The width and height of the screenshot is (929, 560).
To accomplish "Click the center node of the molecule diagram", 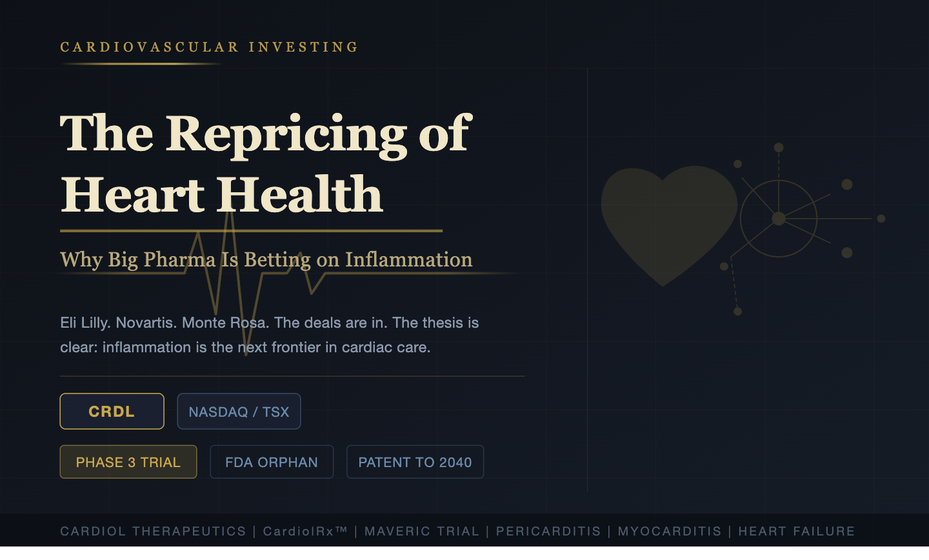I will tap(779, 219).
